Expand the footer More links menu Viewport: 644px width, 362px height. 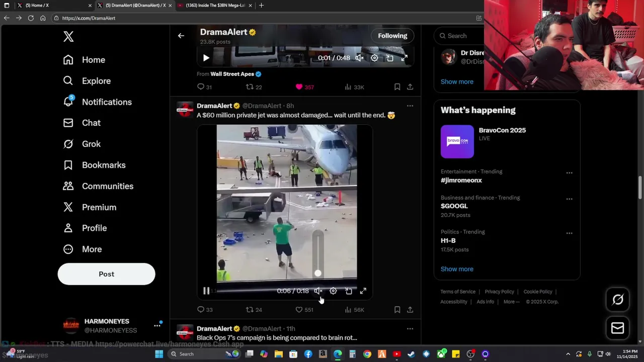tap(512, 302)
